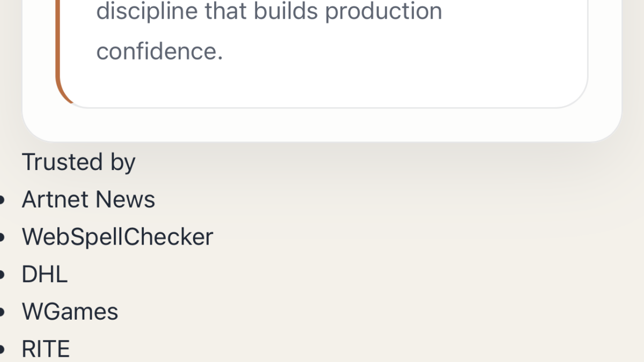The width and height of the screenshot is (644, 362).
Task: Click the word "by" after Trusted
Action: tap(123, 163)
